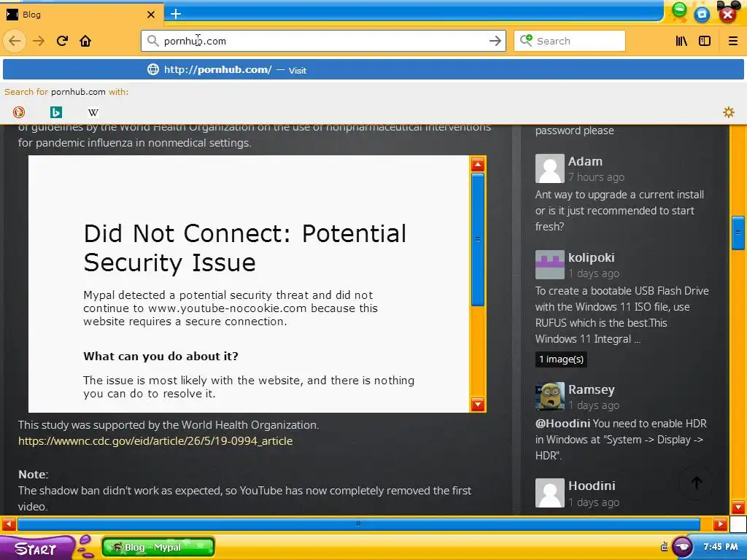Viewport: 747px width, 560px height.
Task: Click the green minimize window button
Action: [x=679, y=10]
